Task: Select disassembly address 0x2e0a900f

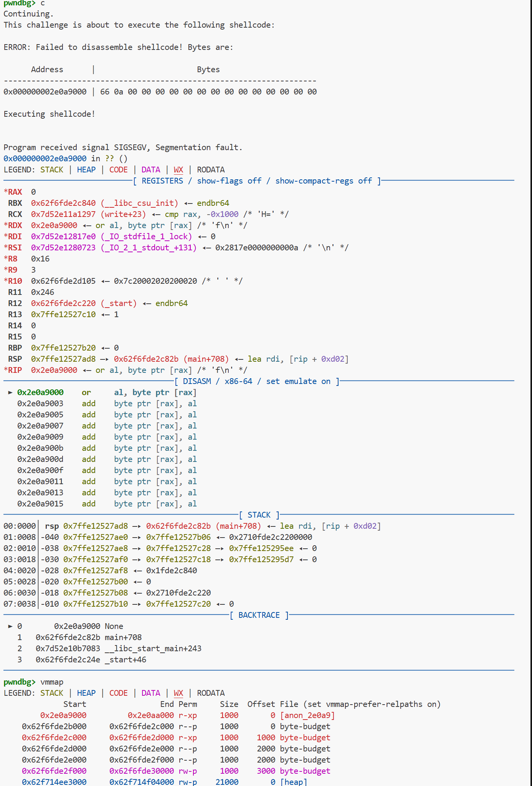Action: pos(40,470)
